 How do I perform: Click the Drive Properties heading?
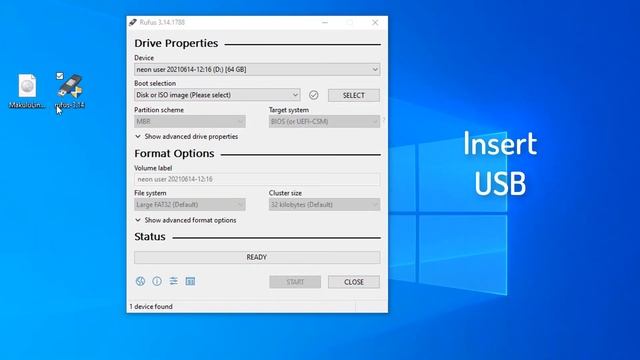click(176, 43)
